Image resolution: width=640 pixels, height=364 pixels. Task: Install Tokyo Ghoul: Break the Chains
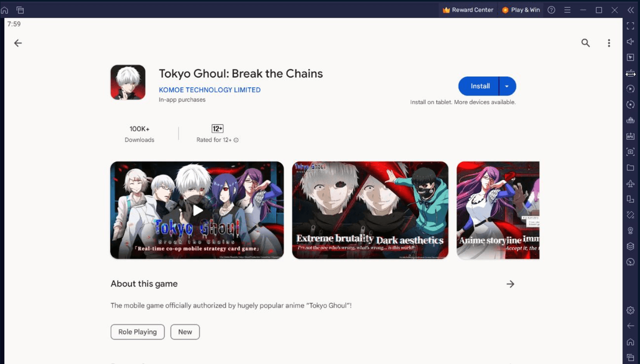(479, 86)
